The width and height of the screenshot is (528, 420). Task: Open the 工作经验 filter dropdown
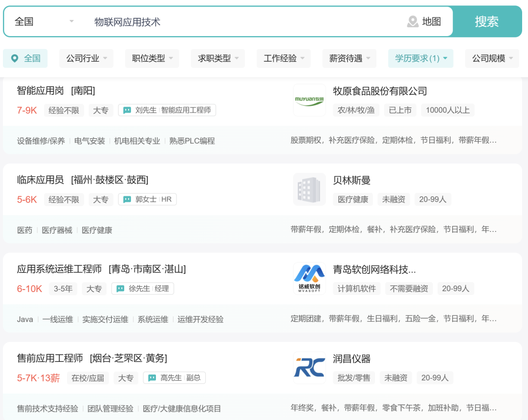click(283, 59)
